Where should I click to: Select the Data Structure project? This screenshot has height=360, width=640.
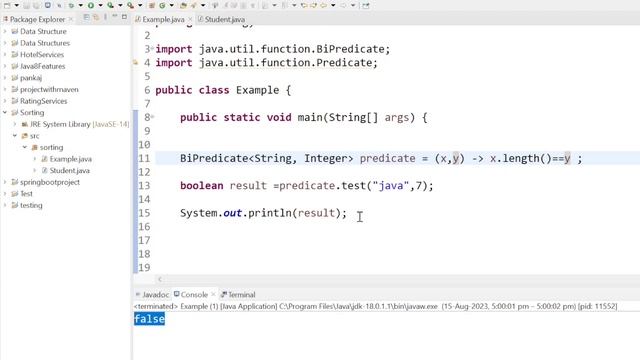(x=43, y=31)
